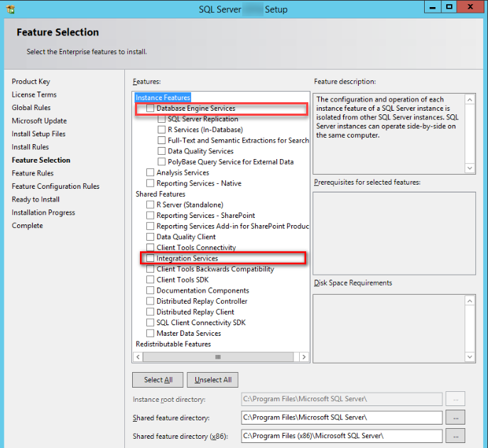This screenshot has height=448, width=488.
Task: Go to Product Key step
Action: 31,82
